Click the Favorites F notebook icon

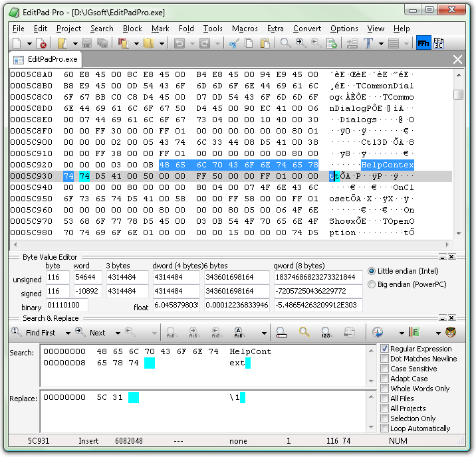click(414, 332)
